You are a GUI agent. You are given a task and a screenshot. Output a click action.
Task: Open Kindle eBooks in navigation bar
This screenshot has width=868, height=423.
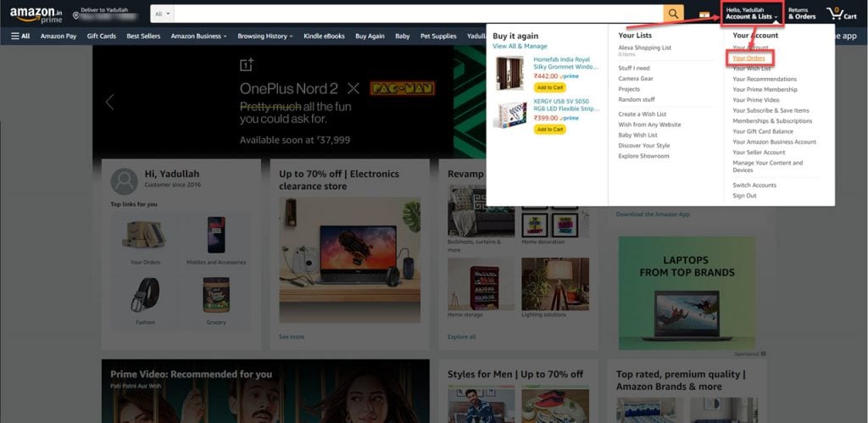[x=324, y=36]
